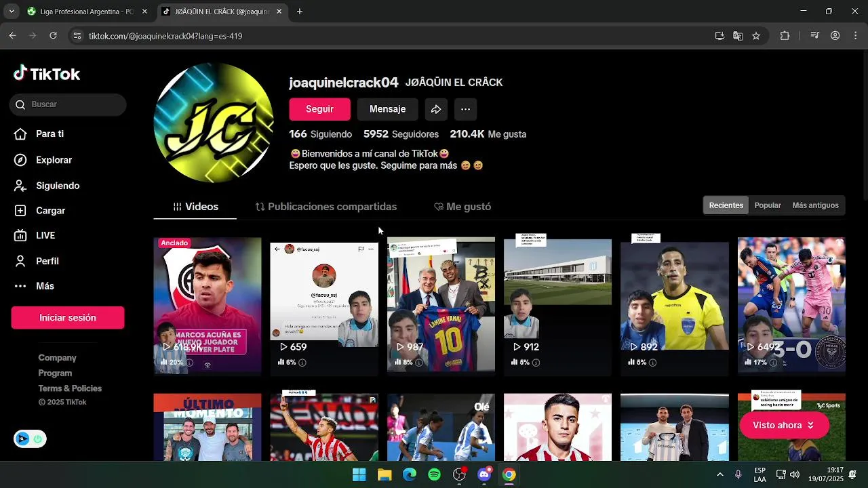
Task: Click the TikTok logo
Action: pyautogui.click(x=47, y=74)
